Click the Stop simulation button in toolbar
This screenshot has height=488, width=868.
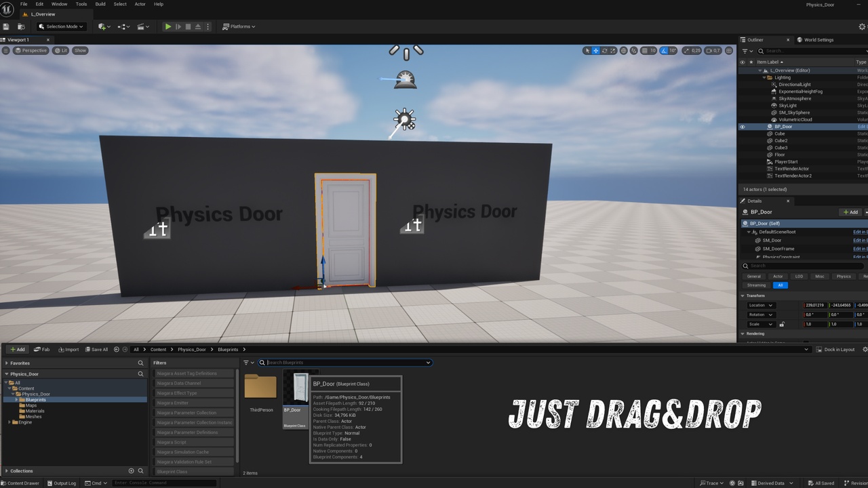coord(188,26)
